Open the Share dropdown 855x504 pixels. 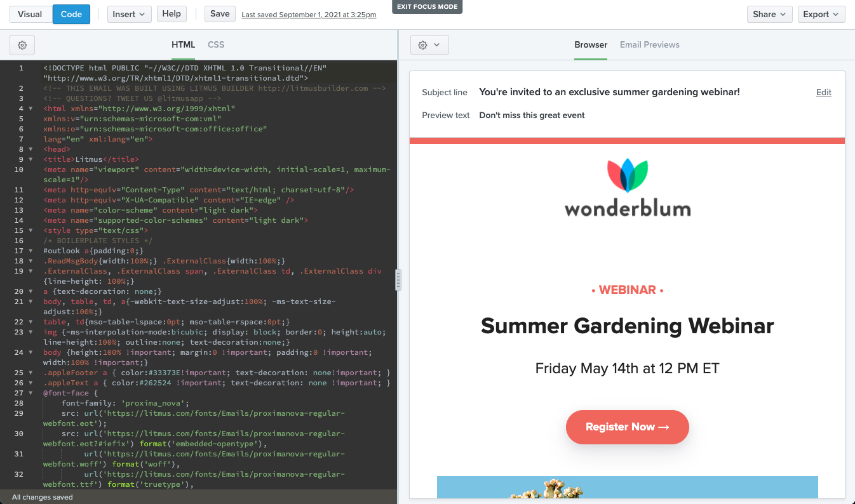(x=769, y=14)
